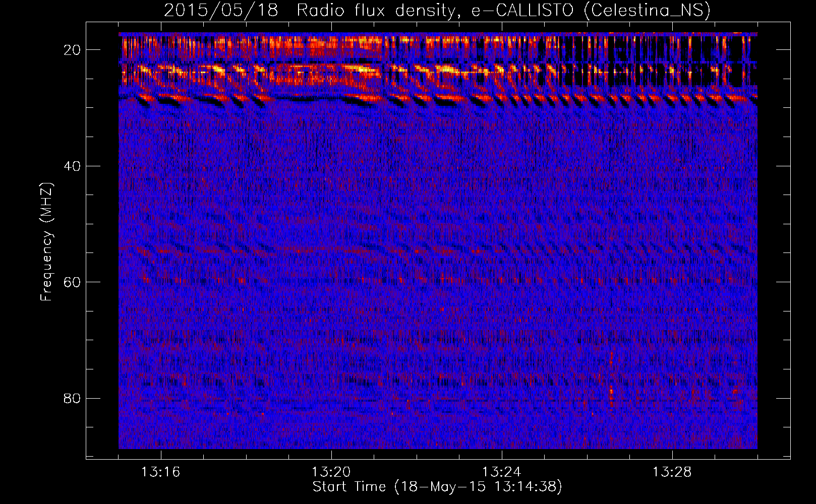Viewport: 816px width, 504px height.
Task: Click the 'Frequency (MHZ)' axis label
Action: (46, 242)
